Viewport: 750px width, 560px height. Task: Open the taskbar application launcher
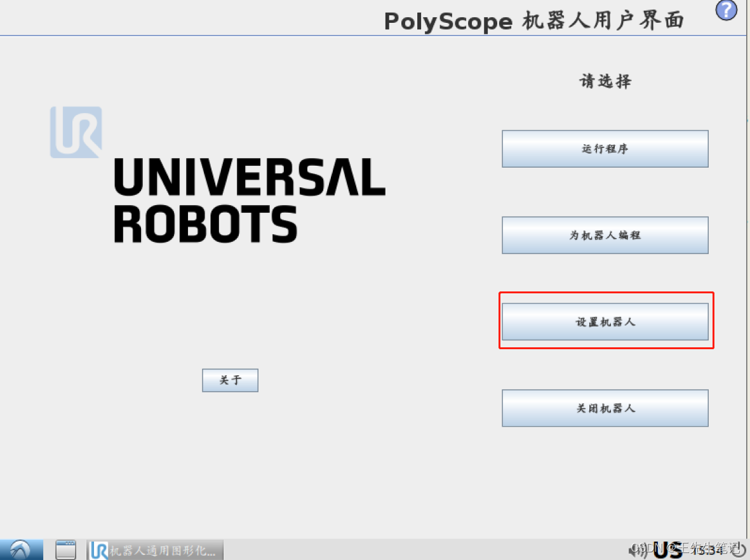tap(19, 549)
